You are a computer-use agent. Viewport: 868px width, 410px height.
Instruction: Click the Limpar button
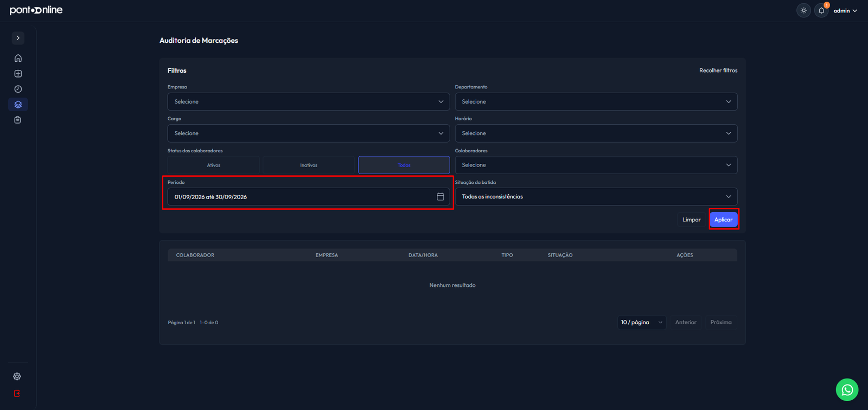click(x=692, y=220)
